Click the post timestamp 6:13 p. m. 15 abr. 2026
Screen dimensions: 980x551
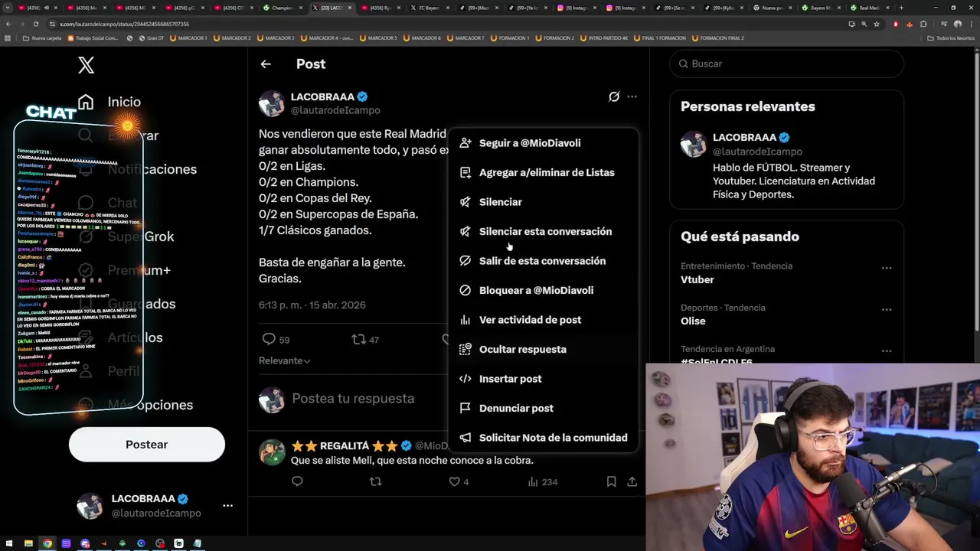(x=312, y=305)
